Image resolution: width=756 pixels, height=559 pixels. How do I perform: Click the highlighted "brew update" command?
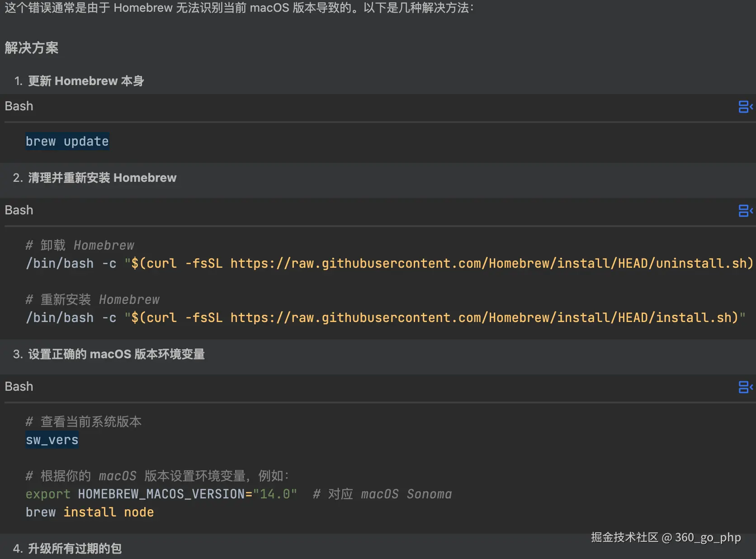click(x=67, y=142)
